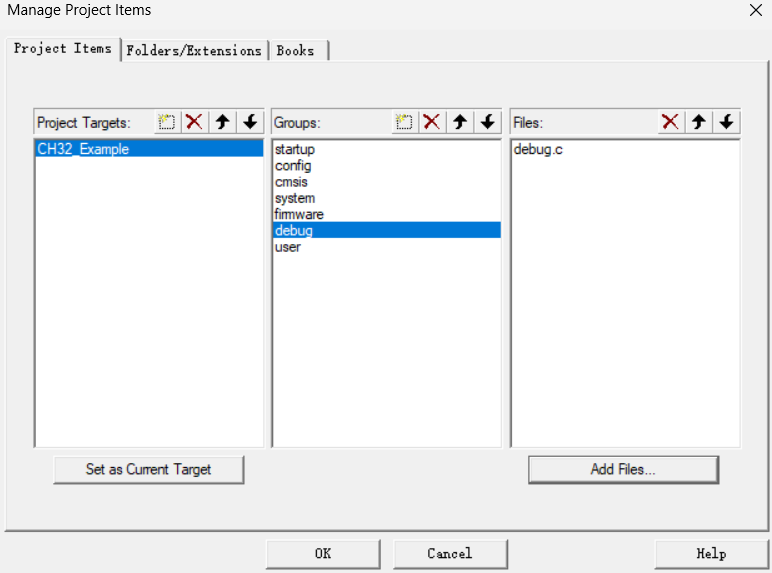
Task: Switch to Folders/Extensions tab
Action: coord(194,51)
